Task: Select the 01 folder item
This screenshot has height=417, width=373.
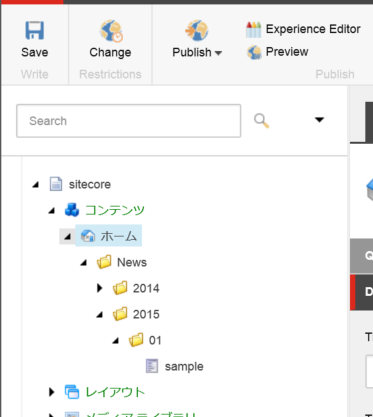Action: (155, 340)
